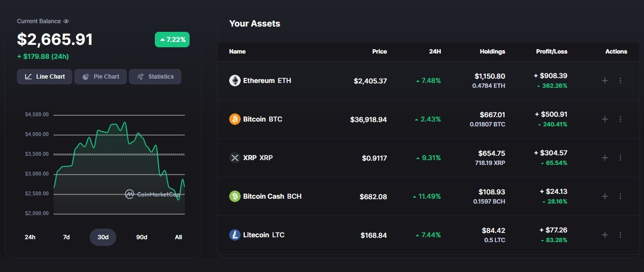Image resolution: width=644 pixels, height=272 pixels.
Task: Select the 90d time range
Action: point(142,237)
